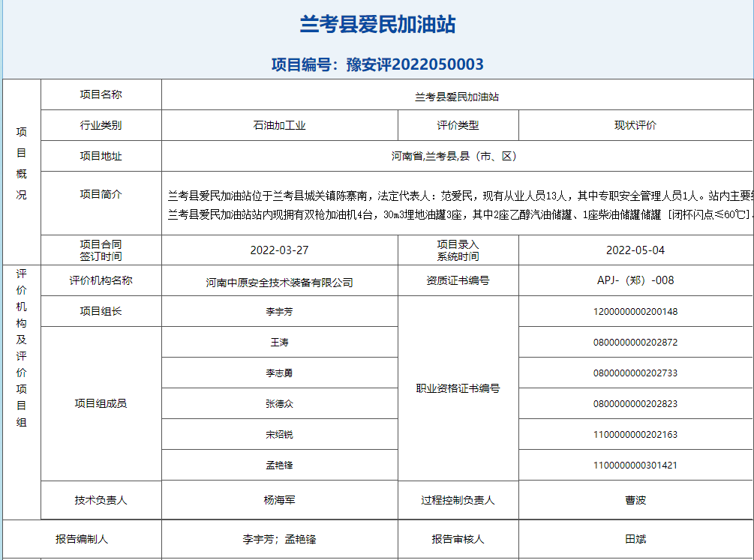Select member name 王涛
The width and height of the screenshot is (754, 560).
(x=279, y=343)
